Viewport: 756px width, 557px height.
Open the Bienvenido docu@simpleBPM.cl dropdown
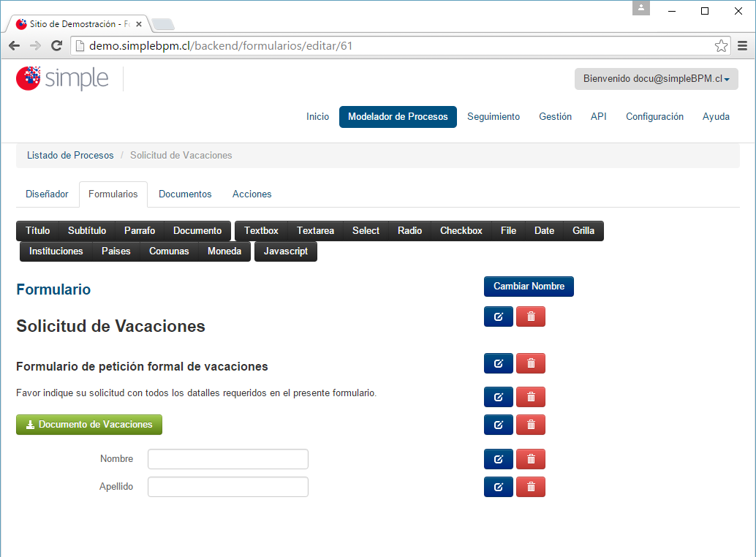click(x=656, y=78)
